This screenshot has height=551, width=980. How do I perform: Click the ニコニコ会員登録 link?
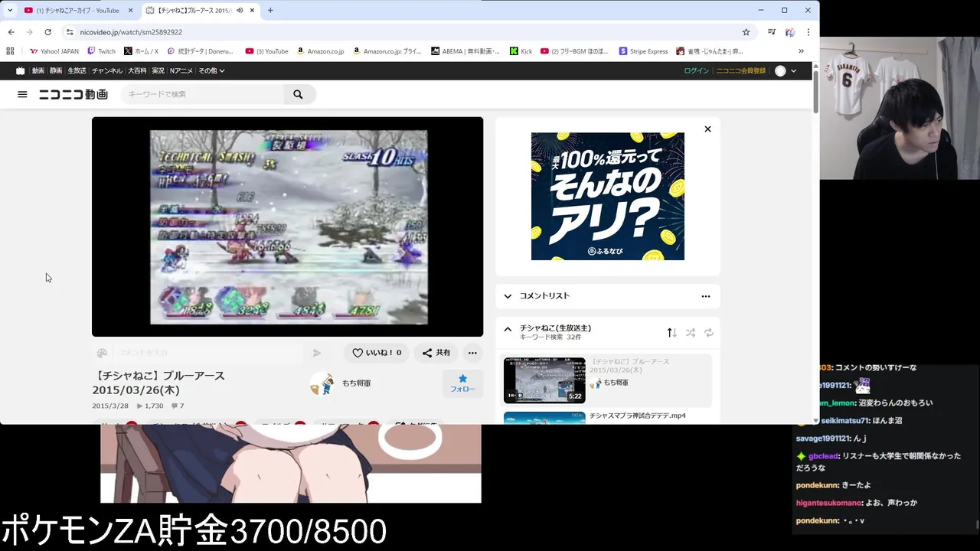741,70
